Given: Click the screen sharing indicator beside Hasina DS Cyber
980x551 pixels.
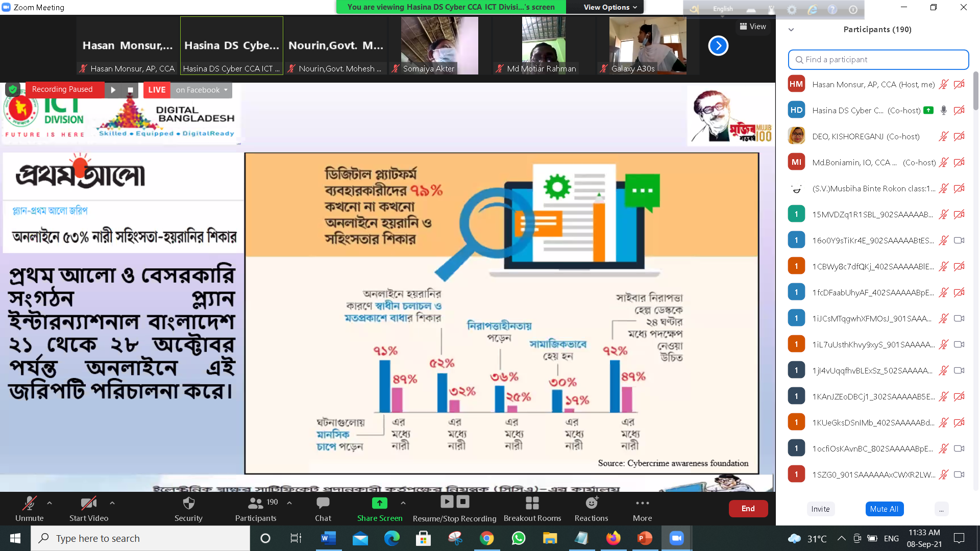Looking at the screenshot, I should tap(928, 110).
